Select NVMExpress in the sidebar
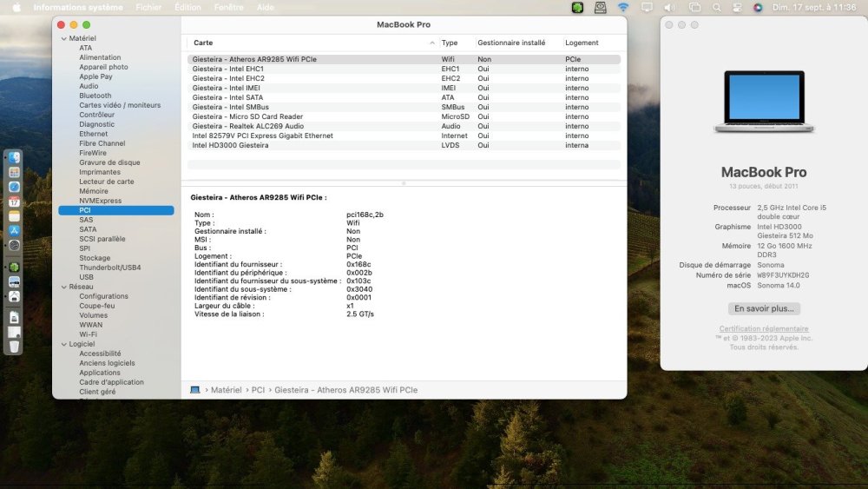The image size is (868, 489). coord(100,201)
